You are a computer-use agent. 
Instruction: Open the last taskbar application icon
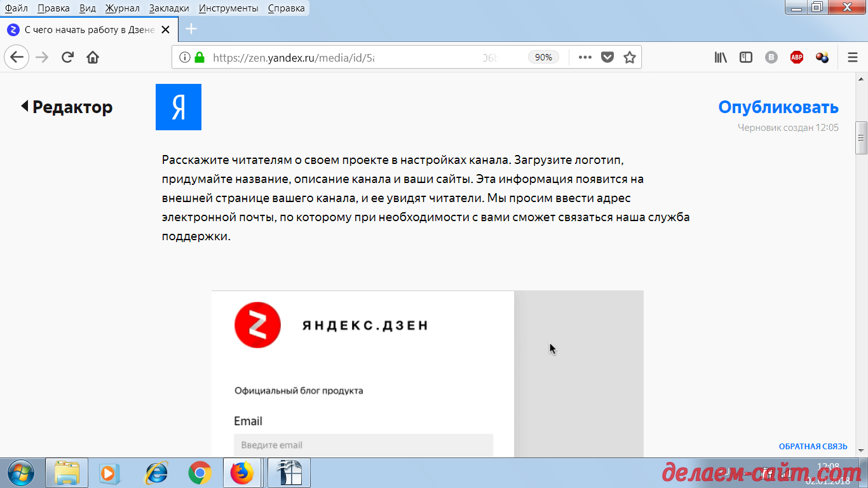(289, 473)
